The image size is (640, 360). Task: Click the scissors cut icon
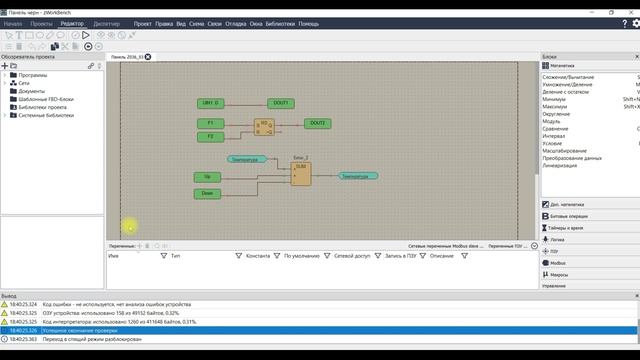pyautogui.click(x=65, y=47)
